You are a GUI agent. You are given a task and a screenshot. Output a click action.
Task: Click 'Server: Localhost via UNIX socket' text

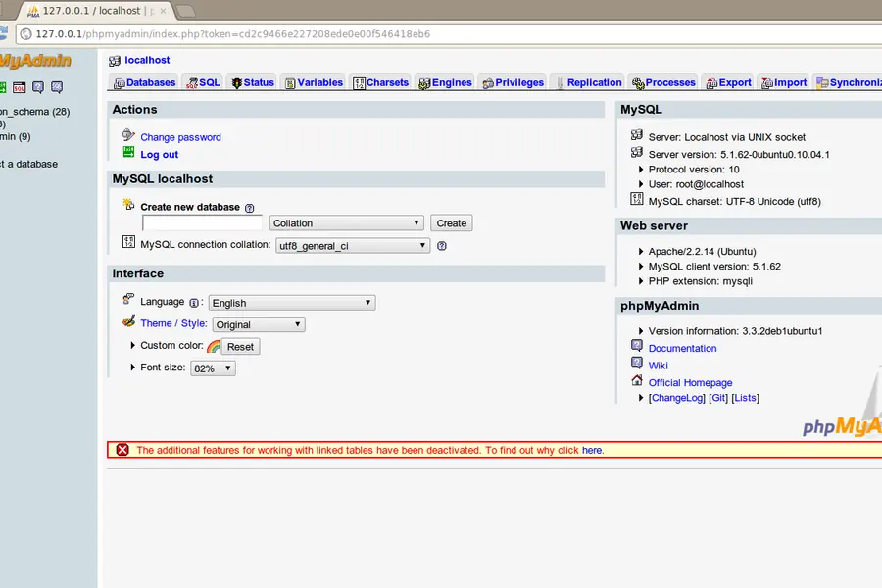(x=727, y=137)
